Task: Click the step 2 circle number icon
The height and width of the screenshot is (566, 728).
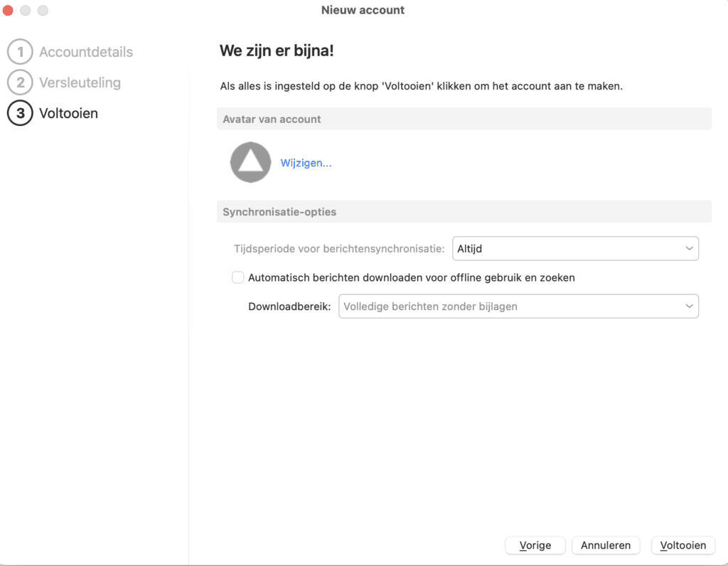Action: (x=20, y=82)
